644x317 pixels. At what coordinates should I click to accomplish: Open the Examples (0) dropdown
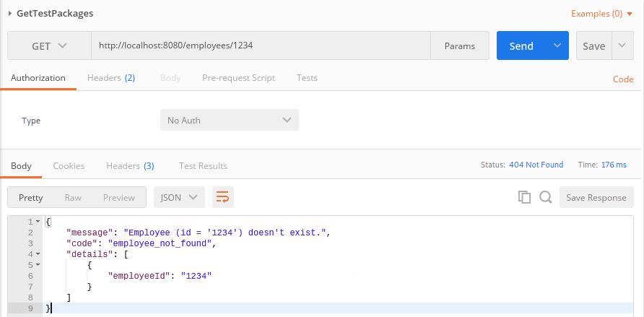click(601, 14)
